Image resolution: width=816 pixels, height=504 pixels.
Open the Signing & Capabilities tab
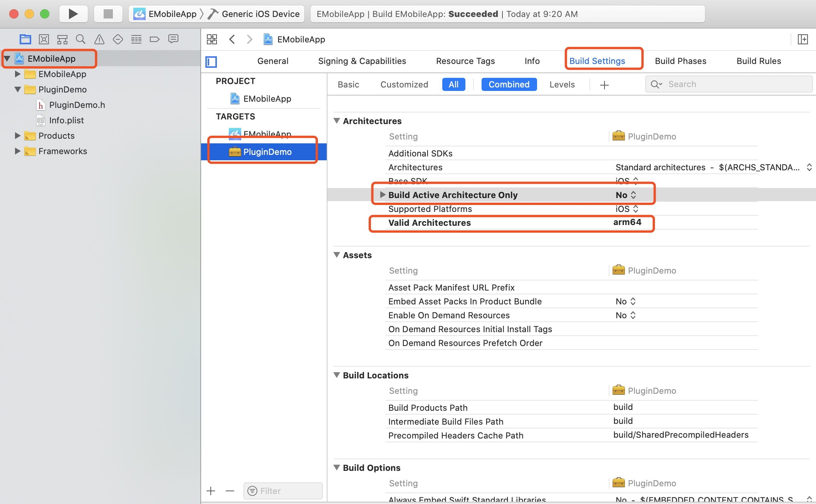pyautogui.click(x=362, y=61)
